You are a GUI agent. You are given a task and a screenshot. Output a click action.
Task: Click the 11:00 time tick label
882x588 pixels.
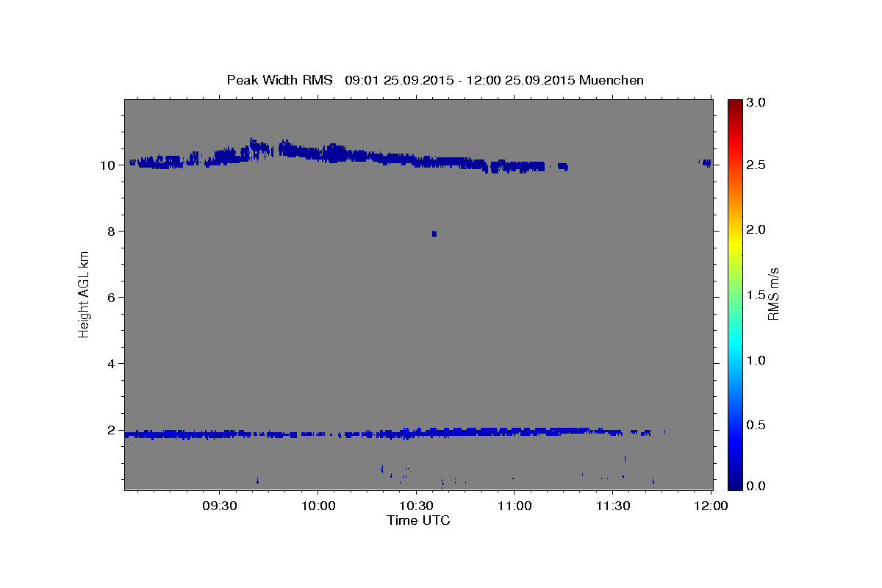point(514,506)
